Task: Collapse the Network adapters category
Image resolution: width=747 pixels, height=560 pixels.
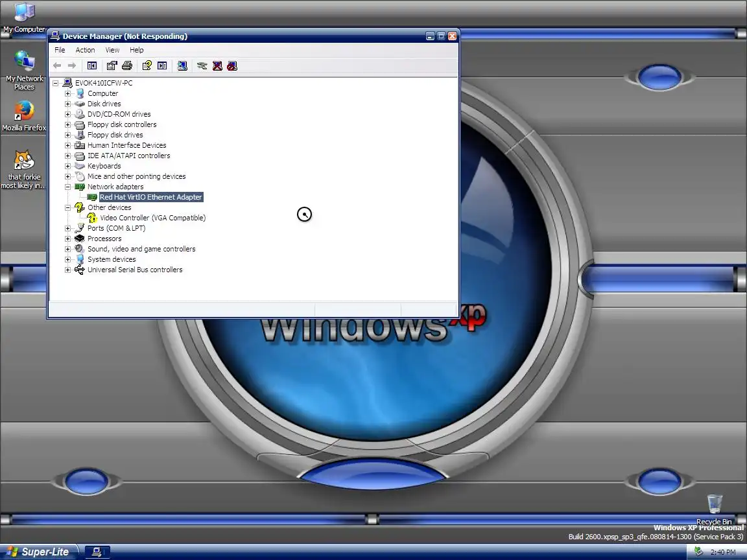Action: 67,187
